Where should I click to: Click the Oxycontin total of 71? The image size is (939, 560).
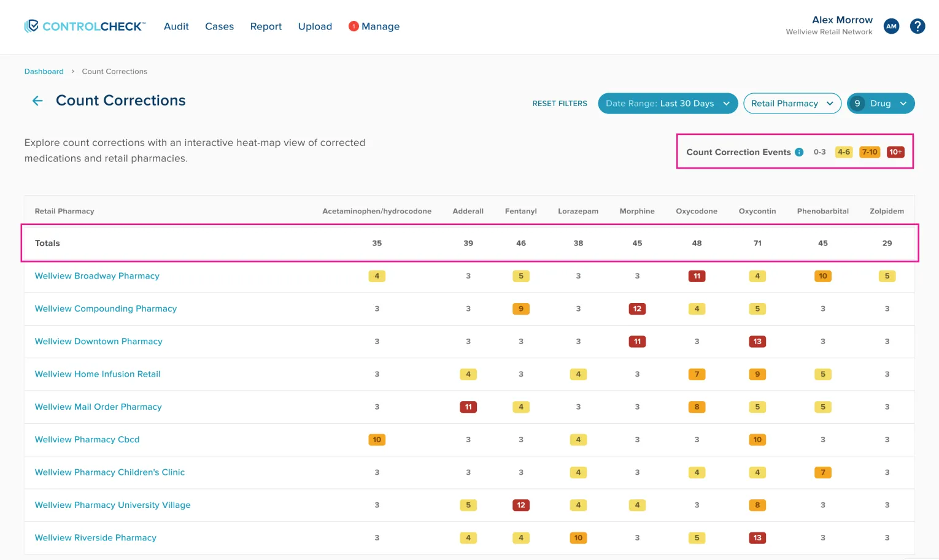click(757, 244)
